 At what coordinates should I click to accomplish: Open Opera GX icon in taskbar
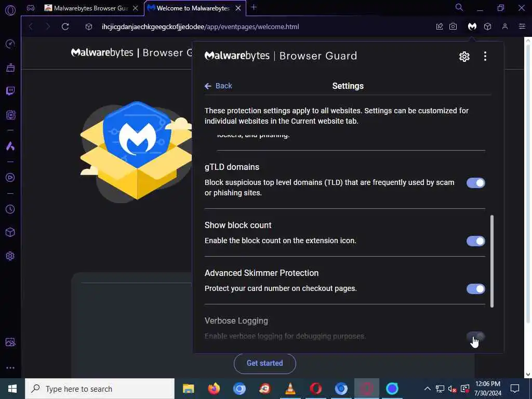[x=366, y=389]
